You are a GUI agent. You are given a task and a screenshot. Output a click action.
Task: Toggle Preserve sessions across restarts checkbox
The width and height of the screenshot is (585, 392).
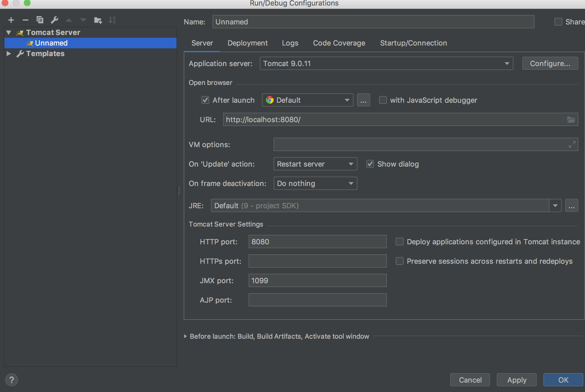[399, 261]
